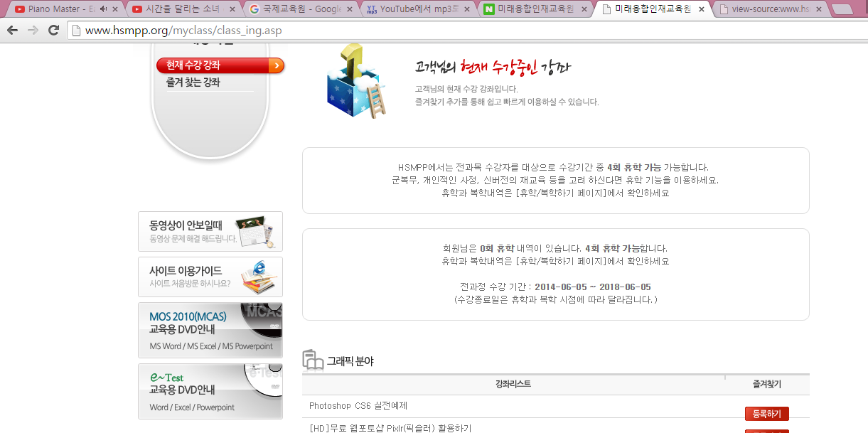This screenshot has width=868, height=433.
Task: Open a new browser tab
Action: tap(843, 9)
